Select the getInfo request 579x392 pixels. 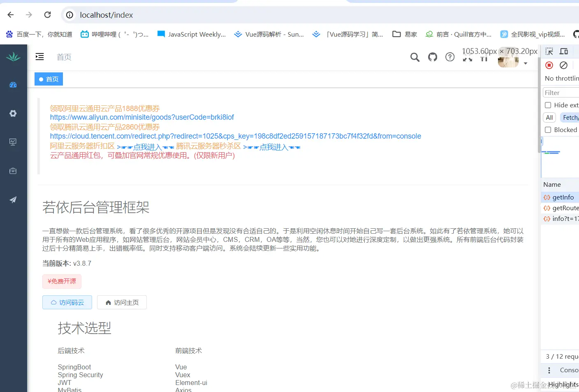point(560,197)
